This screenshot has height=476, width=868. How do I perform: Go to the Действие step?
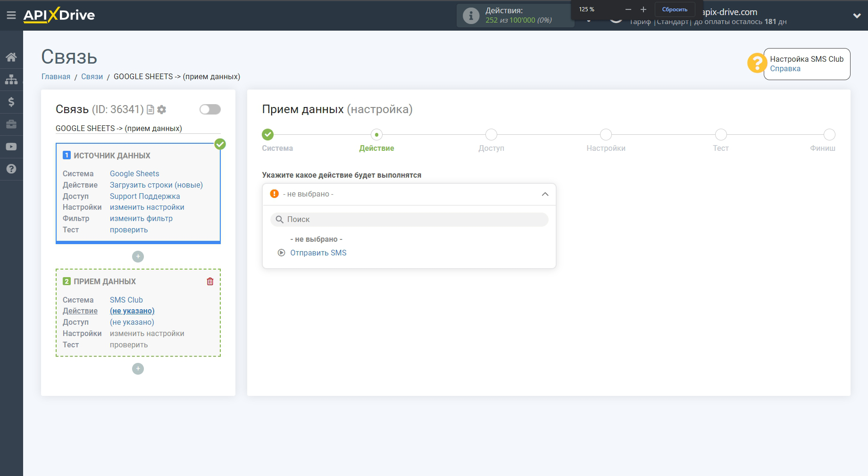point(376,135)
